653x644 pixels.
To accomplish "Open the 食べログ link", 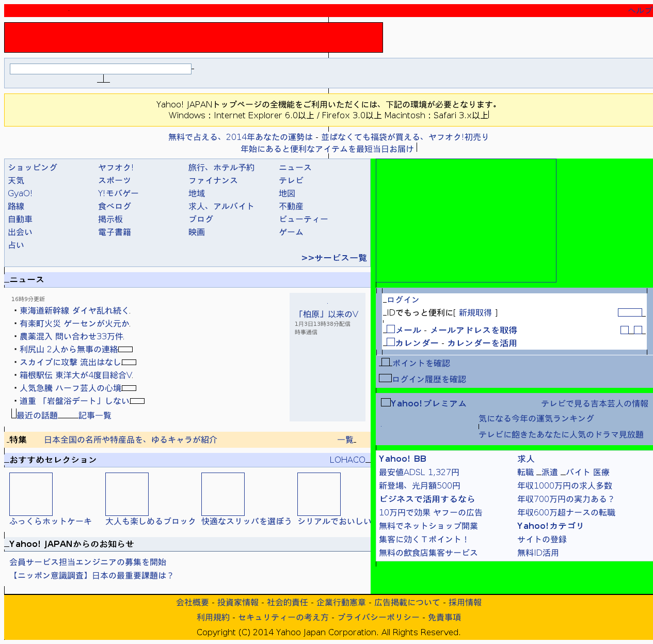I will [x=115, y=206].
